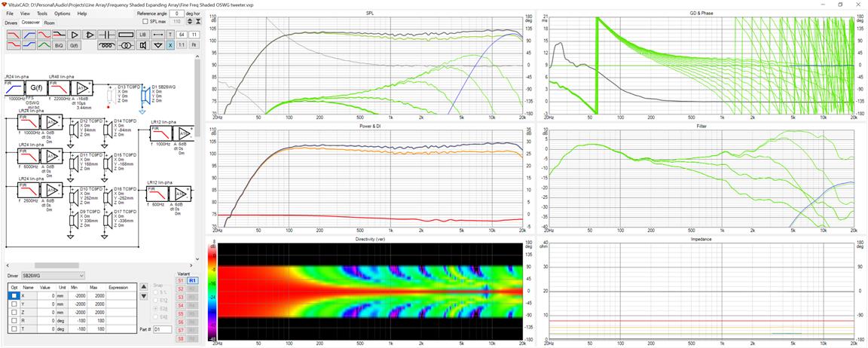Click the toolbar field showing 64
The height and width of the screenshot is (348, 868).
pos(182,35)
